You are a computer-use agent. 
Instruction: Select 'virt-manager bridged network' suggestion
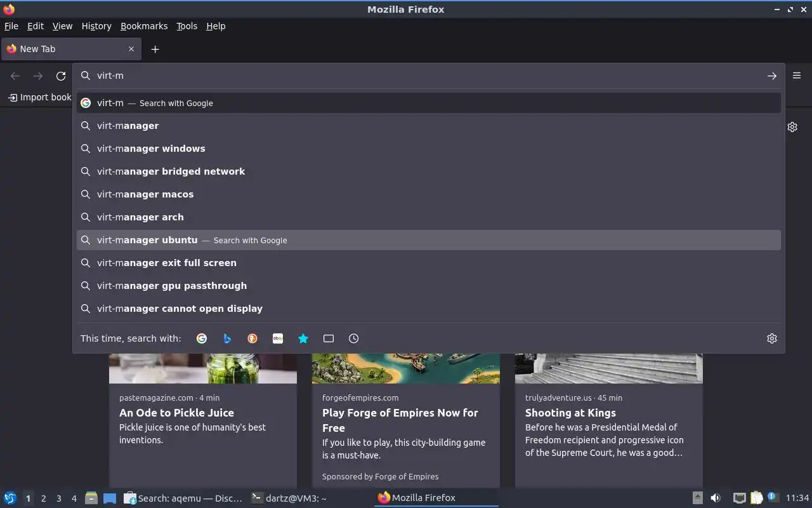(429, 171)
